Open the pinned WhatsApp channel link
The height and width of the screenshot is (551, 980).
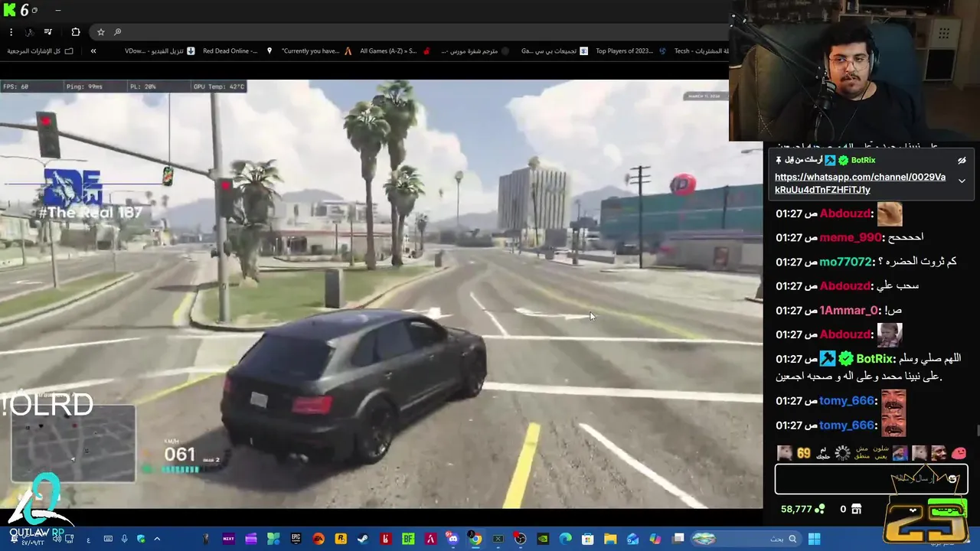click(860, 183)
